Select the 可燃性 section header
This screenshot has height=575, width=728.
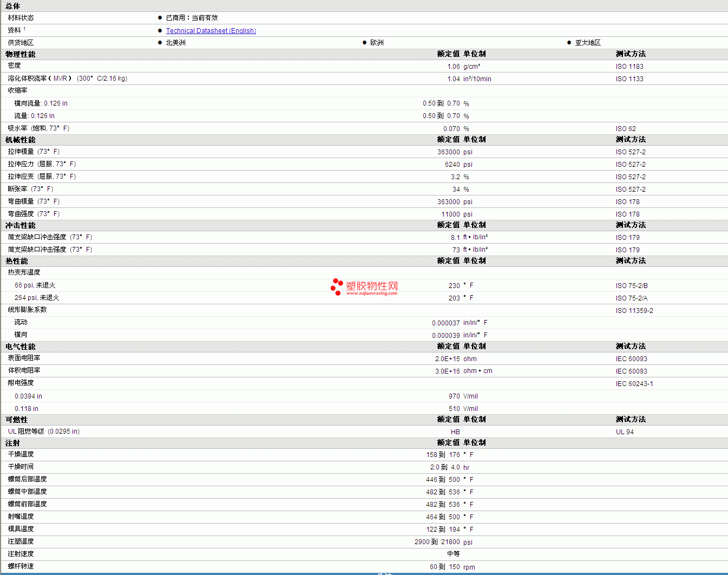pyautogui.click(x=17, y=420)
